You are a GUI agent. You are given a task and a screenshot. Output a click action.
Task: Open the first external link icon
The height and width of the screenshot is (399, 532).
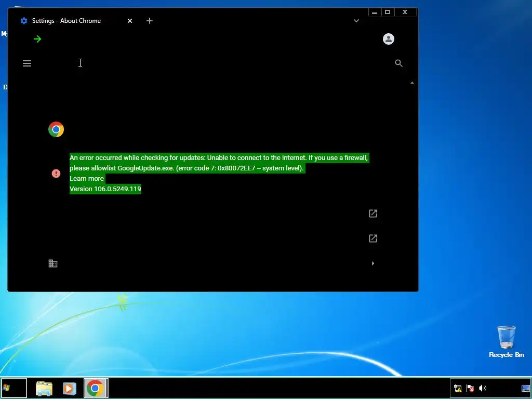point(373,214)
